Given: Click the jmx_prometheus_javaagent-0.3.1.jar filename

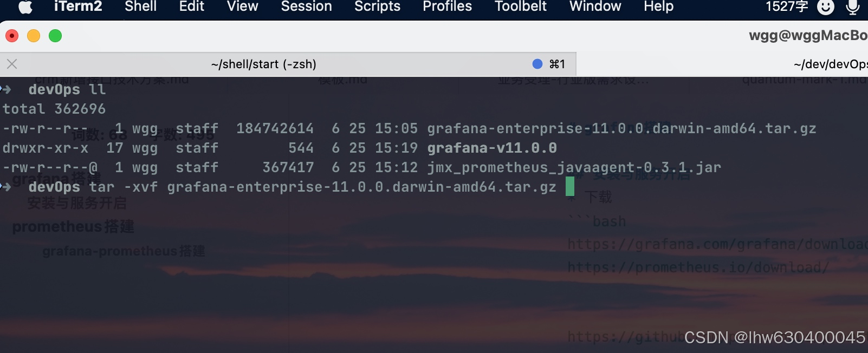Looking at the screenshot, I should click(574, 167).
